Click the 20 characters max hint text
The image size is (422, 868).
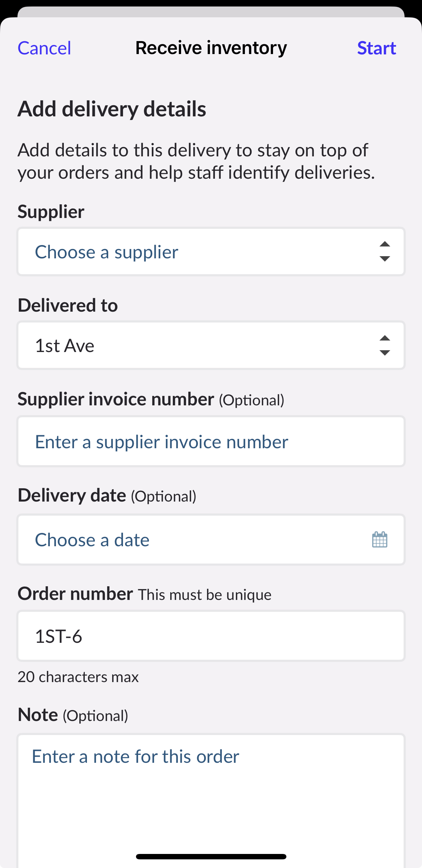[78, 677]
